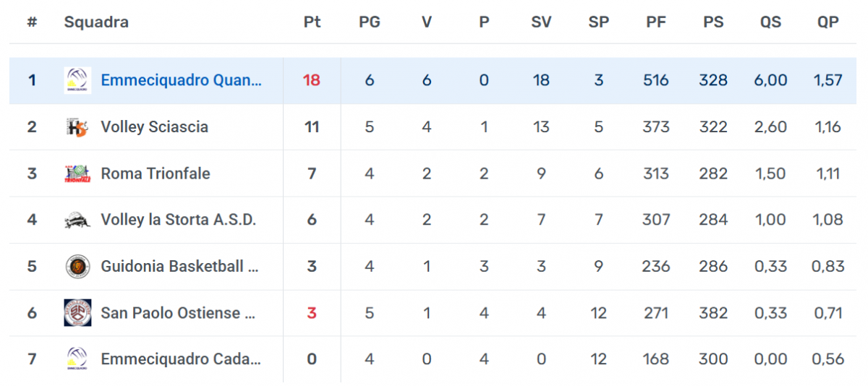Open the Volley Sciascia team page
The image size is (868, 386).
click(x=154, y=127)
